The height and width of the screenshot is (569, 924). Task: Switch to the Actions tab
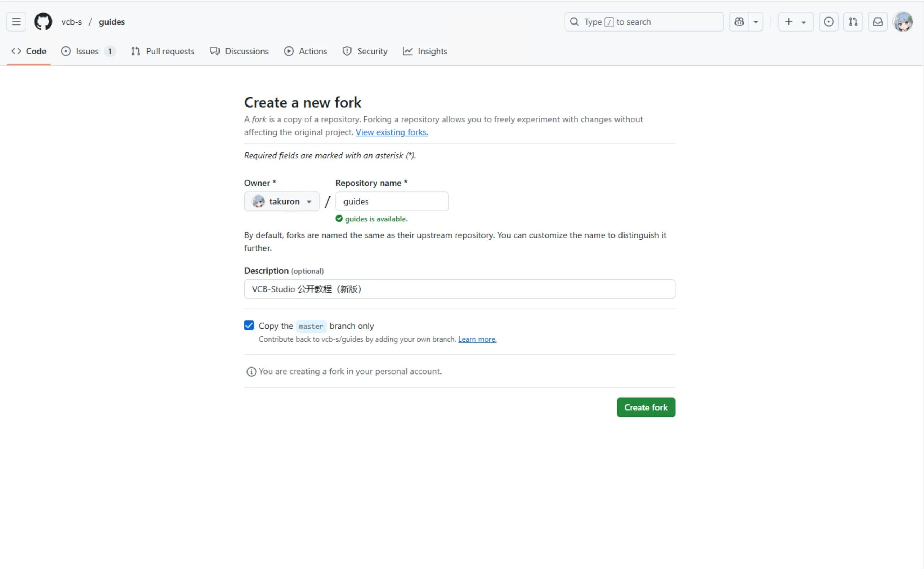[x=305, y=51]
